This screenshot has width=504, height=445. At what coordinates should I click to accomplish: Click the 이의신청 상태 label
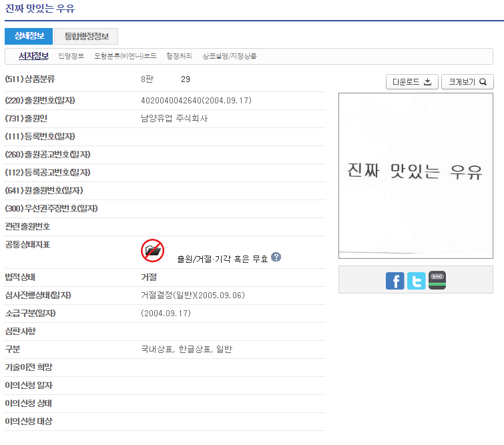point(28,403)
